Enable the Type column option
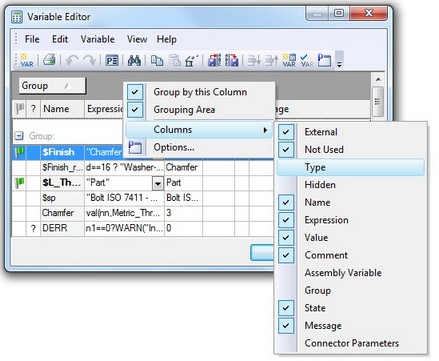Image resolution: width=439 pixels, height=361 pixels. point(350,167)
